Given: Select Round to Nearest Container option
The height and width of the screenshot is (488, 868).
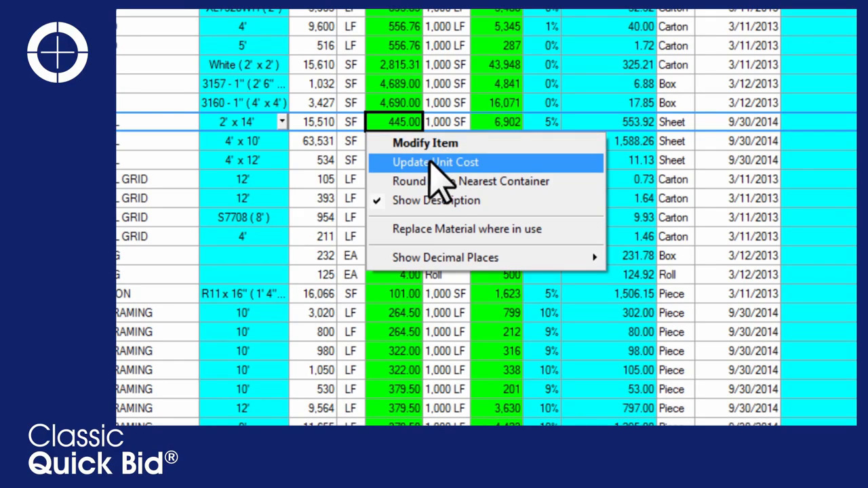Looking at the screenshot, I should click(486, 181).
